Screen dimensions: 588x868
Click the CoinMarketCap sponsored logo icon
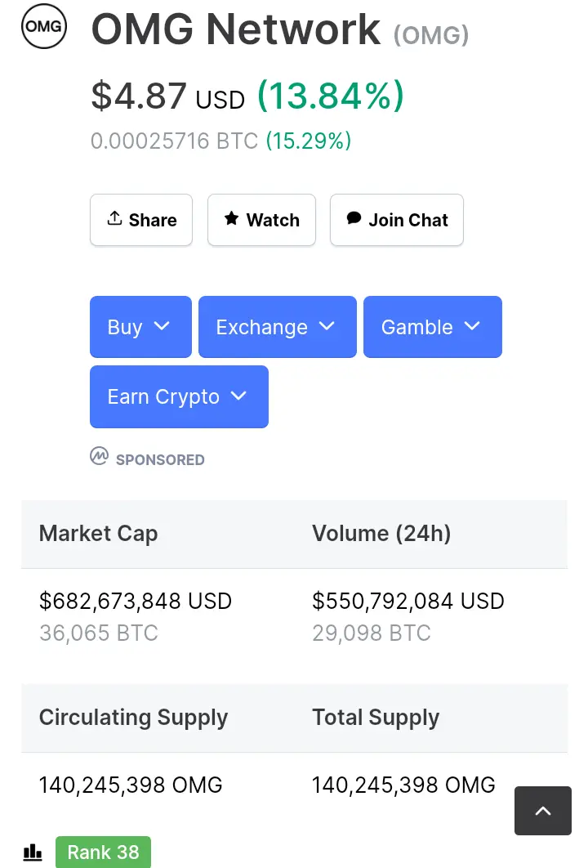point(99,456)
